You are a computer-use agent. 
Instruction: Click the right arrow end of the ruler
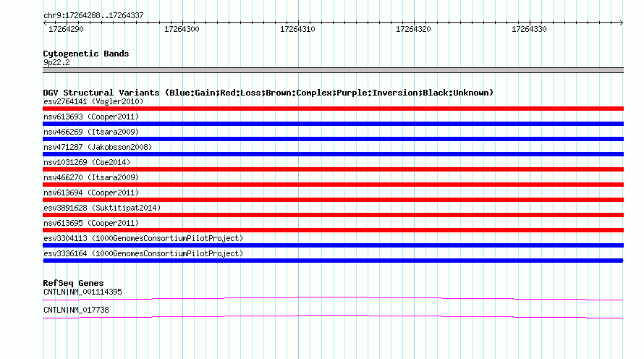tap(621, 22)
